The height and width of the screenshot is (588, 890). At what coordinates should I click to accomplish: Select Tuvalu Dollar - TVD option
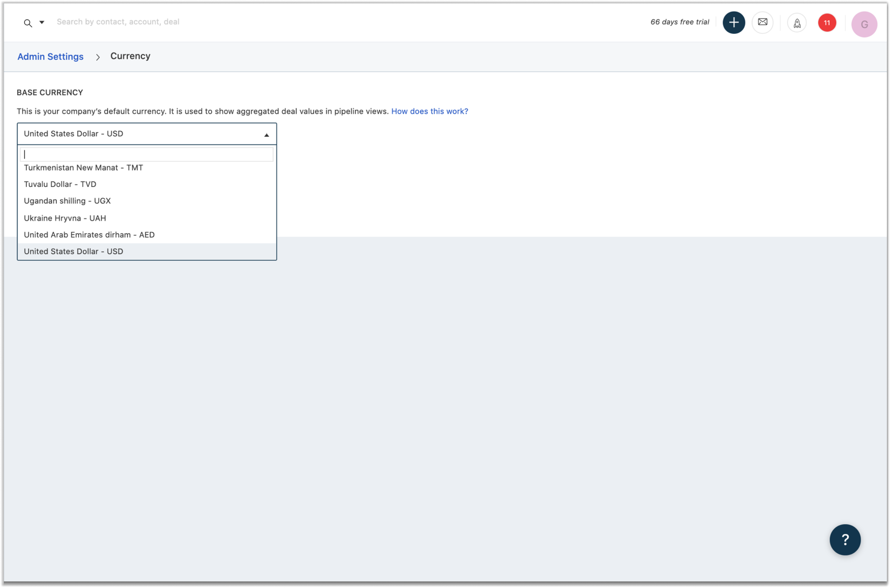(60, 184)
